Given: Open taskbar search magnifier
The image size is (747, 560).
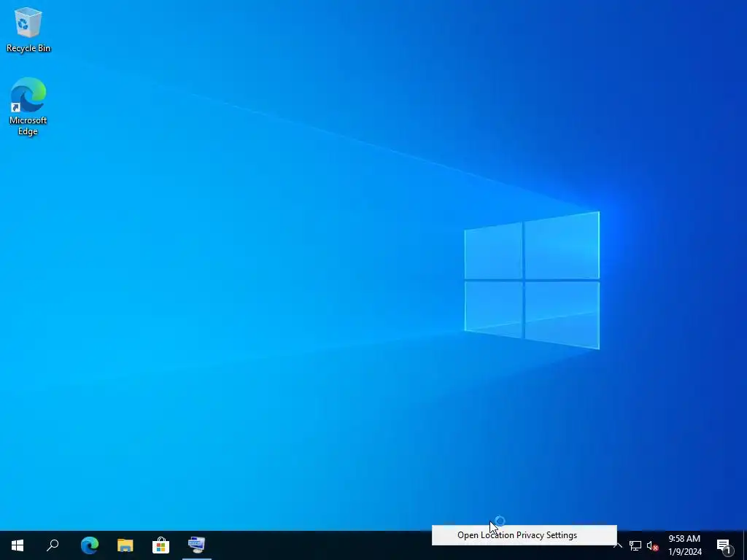Looking at the screenshot, I should pos(53,545).
